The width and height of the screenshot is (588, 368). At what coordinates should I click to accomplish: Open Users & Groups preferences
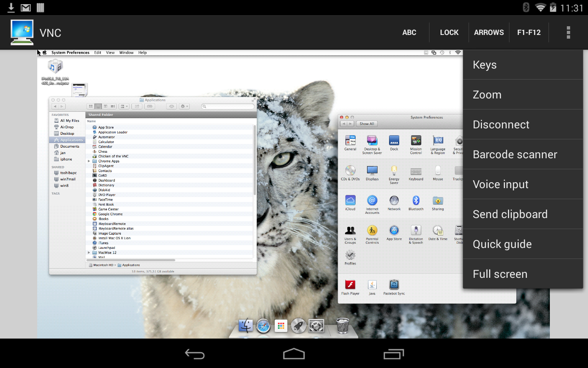tap(351, 234)
